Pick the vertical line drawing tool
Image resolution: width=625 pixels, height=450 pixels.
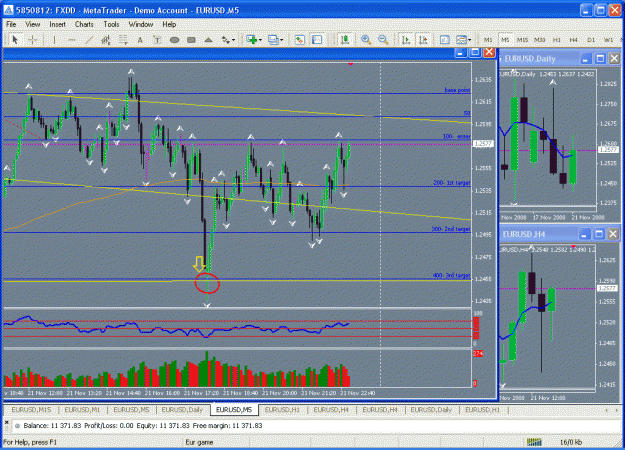pyautogui.click(x=54, y=39)
